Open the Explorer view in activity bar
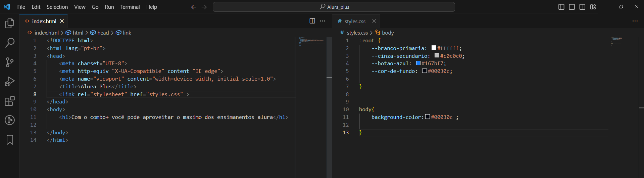644x178 pixels. click(10, 23)
